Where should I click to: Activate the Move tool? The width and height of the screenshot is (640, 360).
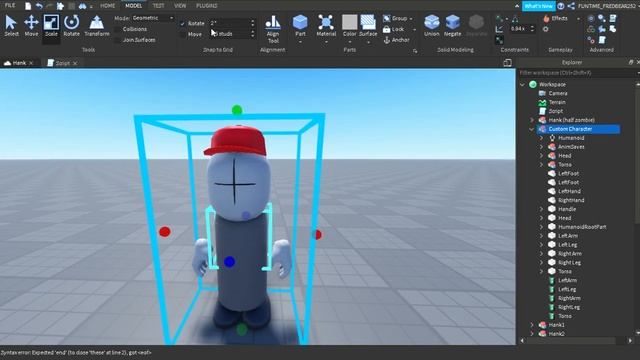[31, 25]
